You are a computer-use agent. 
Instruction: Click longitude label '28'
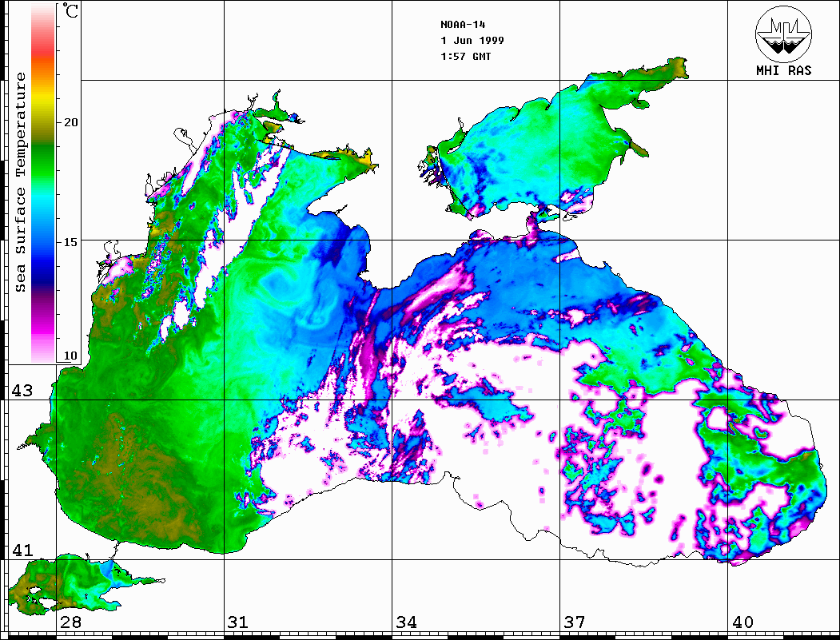tap(70, 622)
